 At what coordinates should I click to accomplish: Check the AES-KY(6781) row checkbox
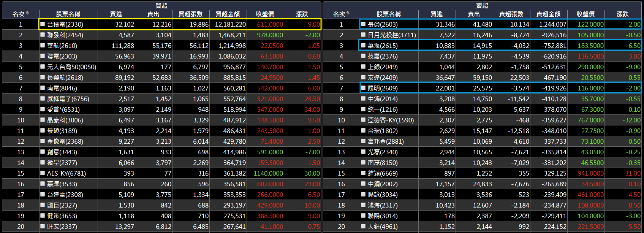(x=43, y=173)
